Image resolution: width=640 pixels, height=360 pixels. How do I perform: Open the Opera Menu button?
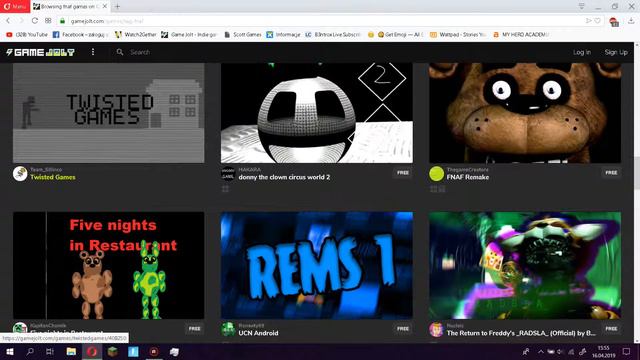click(x=15, y=6)
